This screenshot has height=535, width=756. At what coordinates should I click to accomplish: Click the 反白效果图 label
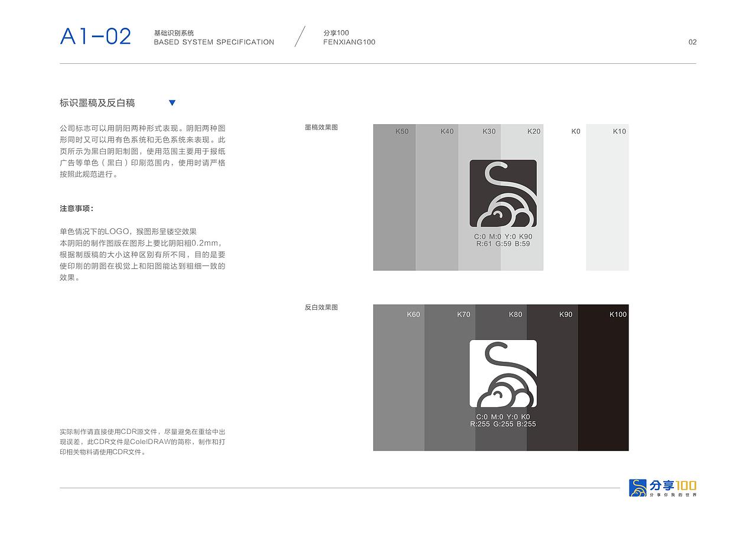[x=321, y=307]
